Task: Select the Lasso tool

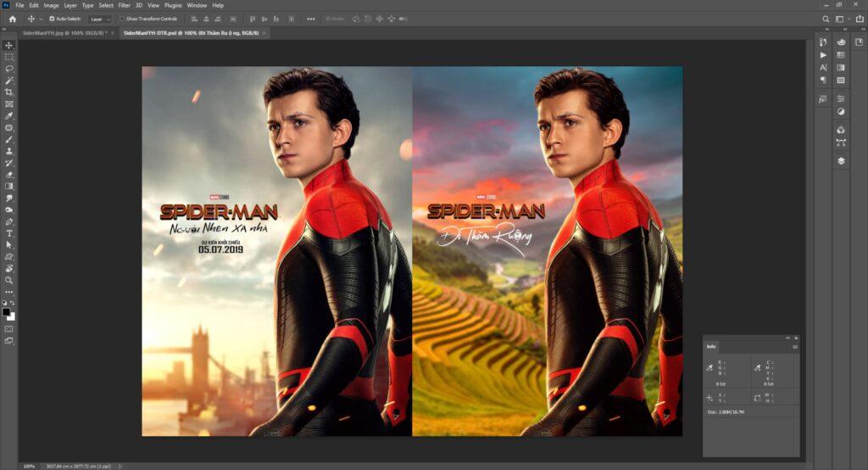Action: [9, 69]
